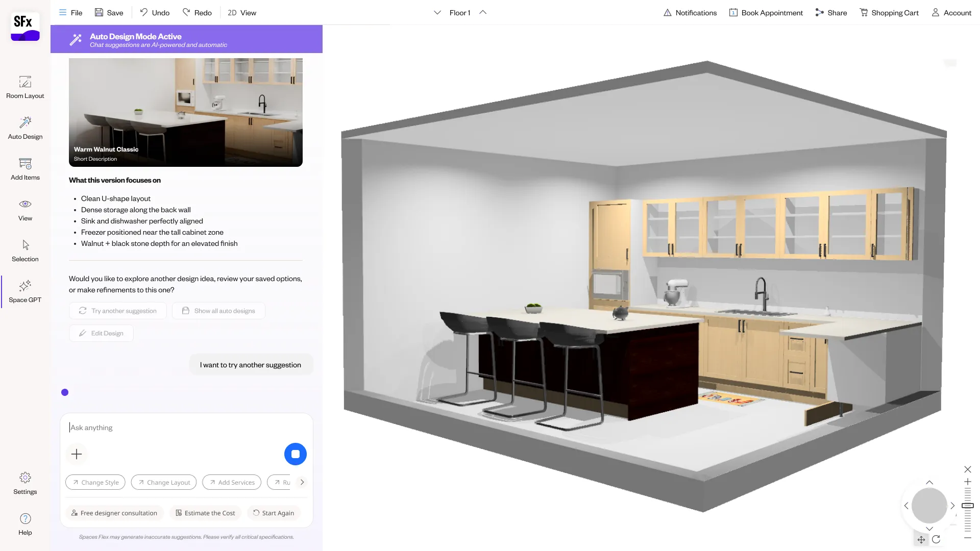Image resolution: width=980 pixels, height=551 pixels.
Task: Rotate the camera left arrow
Action: [906, 506]
